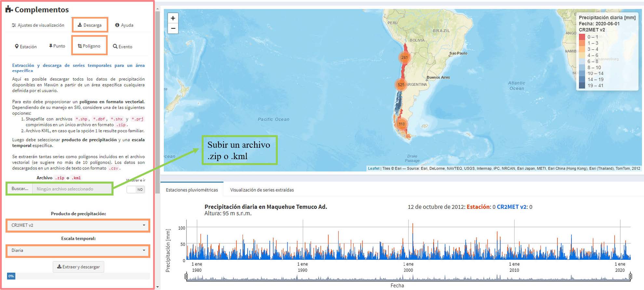This screenshot has height=290, width=644.
Task: Open Ajustes de visualización tab
Action: 38,25
